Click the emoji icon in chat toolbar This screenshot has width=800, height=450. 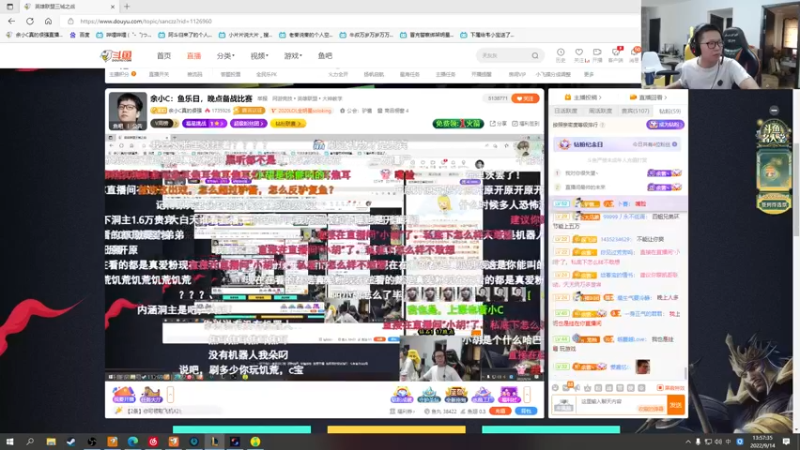tap(556, 388)
